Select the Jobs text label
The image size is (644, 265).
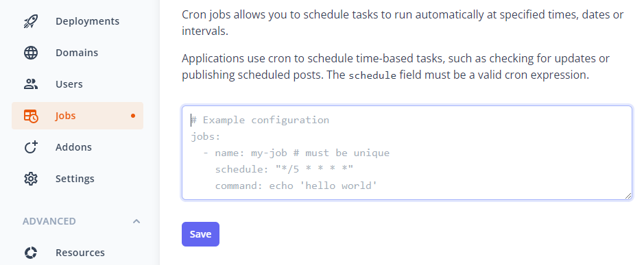(65, 116)
